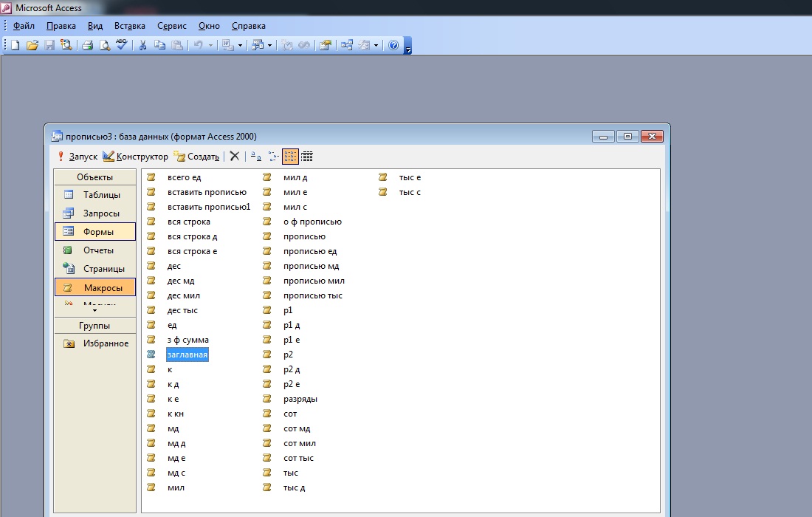Expand the Office Links dropdown arrow
This screenshot has height=517, width=812.
pyautogui.click(x=241, y=46)
